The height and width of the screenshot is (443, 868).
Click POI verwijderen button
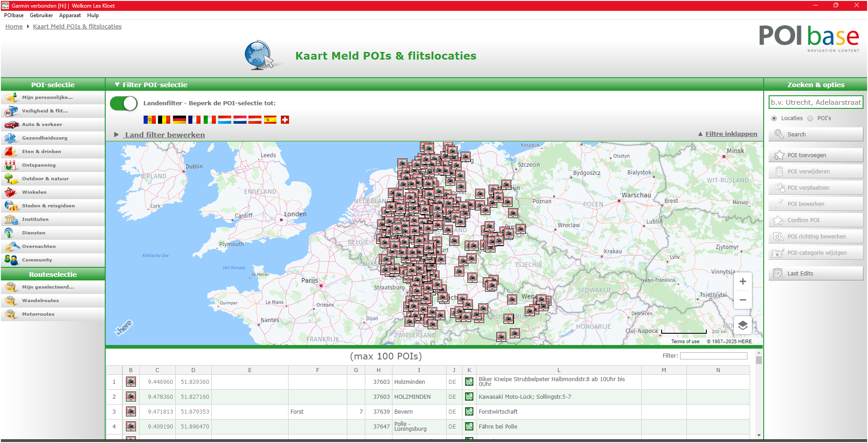pyautogui.click(x=816, y=172)
